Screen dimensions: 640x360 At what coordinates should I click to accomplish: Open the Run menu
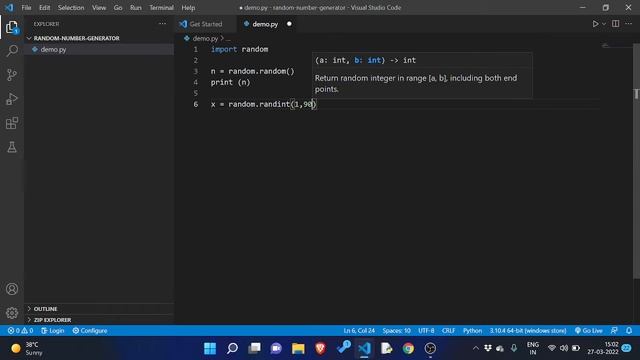tap(136, 7)
